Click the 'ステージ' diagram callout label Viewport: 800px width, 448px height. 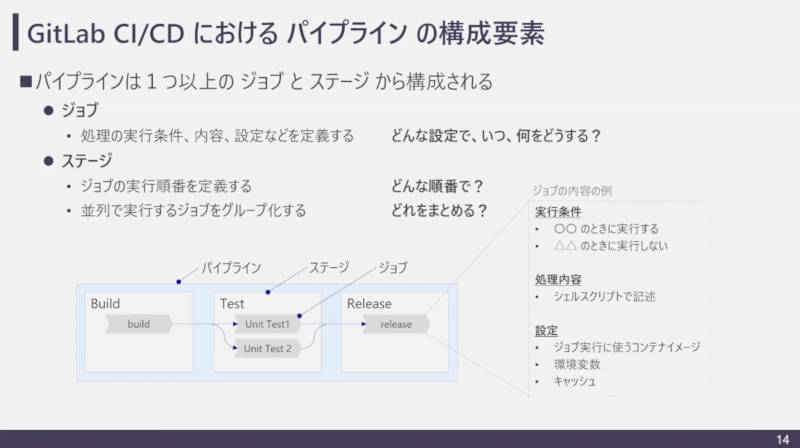329,267
